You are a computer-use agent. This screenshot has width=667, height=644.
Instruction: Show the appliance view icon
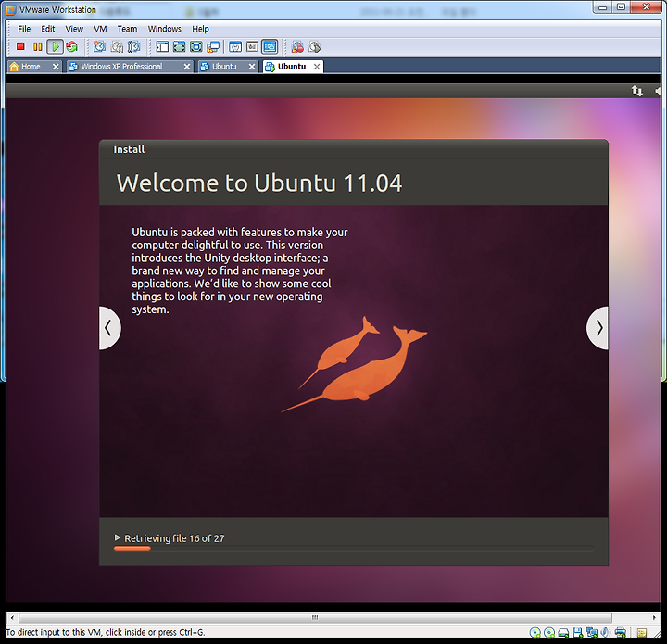click(252, 46)
